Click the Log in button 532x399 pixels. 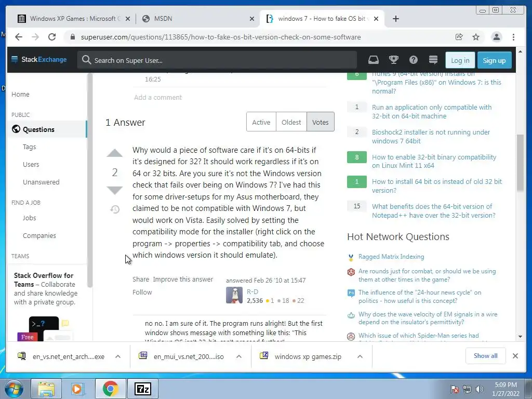pos(460,60)
